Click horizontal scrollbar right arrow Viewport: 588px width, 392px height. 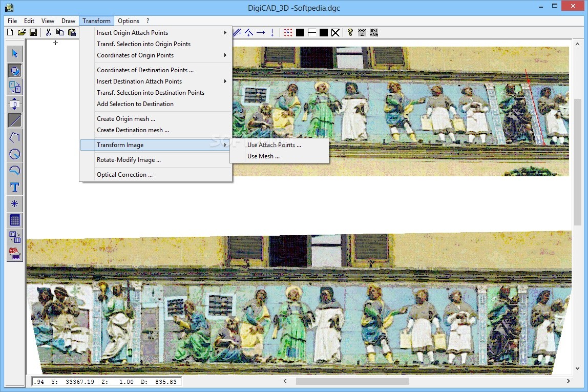(x=569, y=381)
